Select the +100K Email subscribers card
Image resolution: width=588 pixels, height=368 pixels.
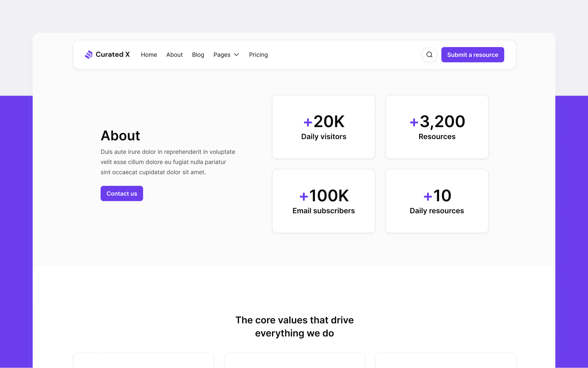click(x=323, y=201)
